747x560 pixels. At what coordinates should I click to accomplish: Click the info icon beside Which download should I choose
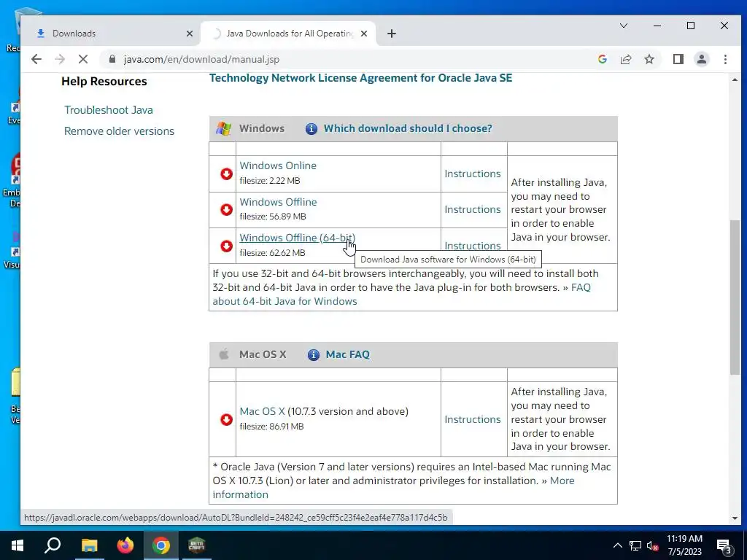(x=311, y=128)
